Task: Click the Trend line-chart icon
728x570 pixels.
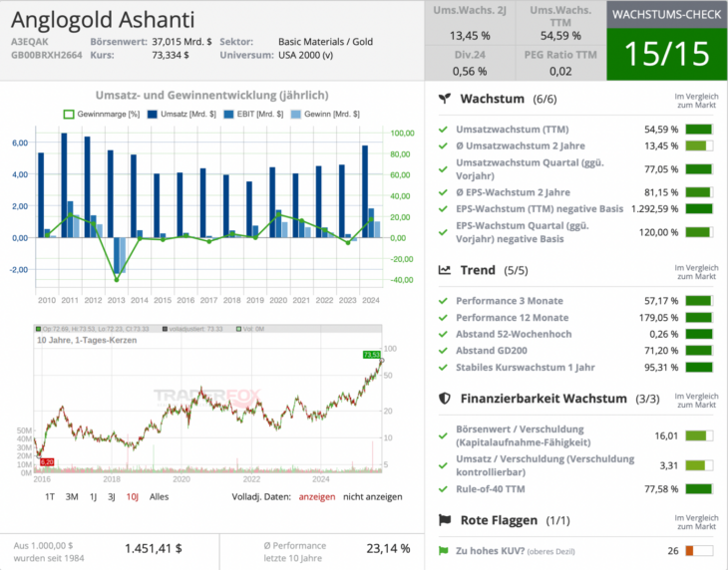Action: [x=445, y=270]
